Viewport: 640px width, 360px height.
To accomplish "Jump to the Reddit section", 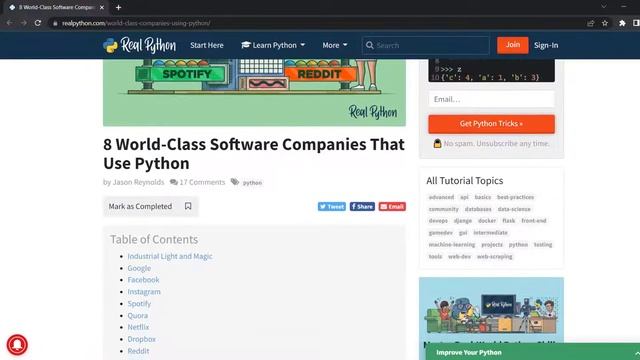I will click(138, 351).
